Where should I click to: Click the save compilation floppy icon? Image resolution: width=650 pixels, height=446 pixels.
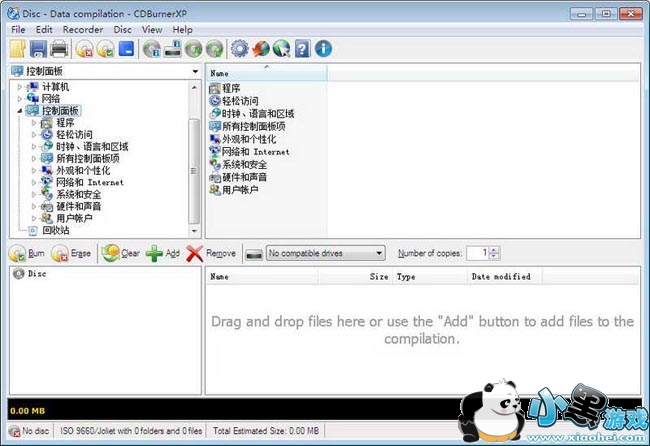click(38, 49)
